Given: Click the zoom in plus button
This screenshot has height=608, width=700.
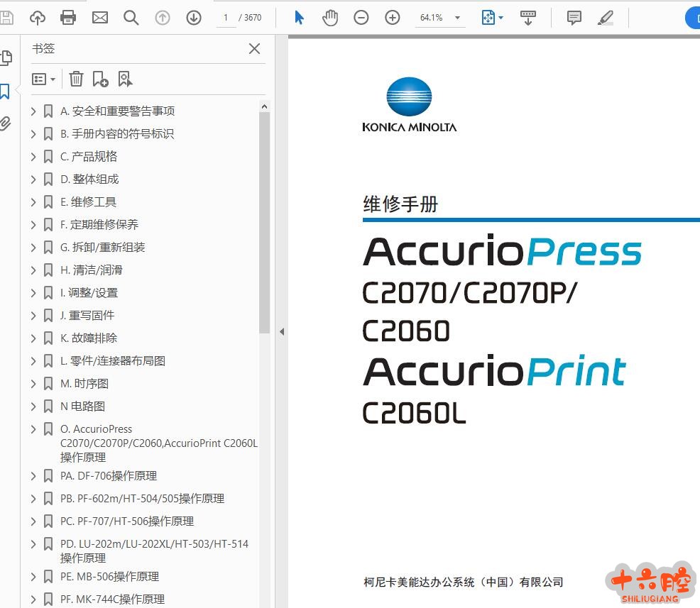Looking at the screenshot, I should (393, 18).
